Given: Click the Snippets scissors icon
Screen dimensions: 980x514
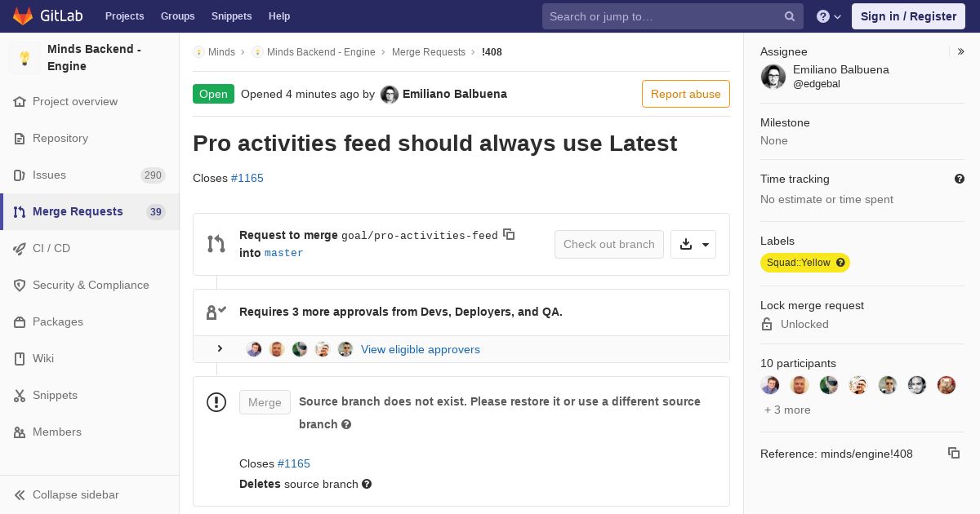Looking at the screenshot, I should (20, 396).
